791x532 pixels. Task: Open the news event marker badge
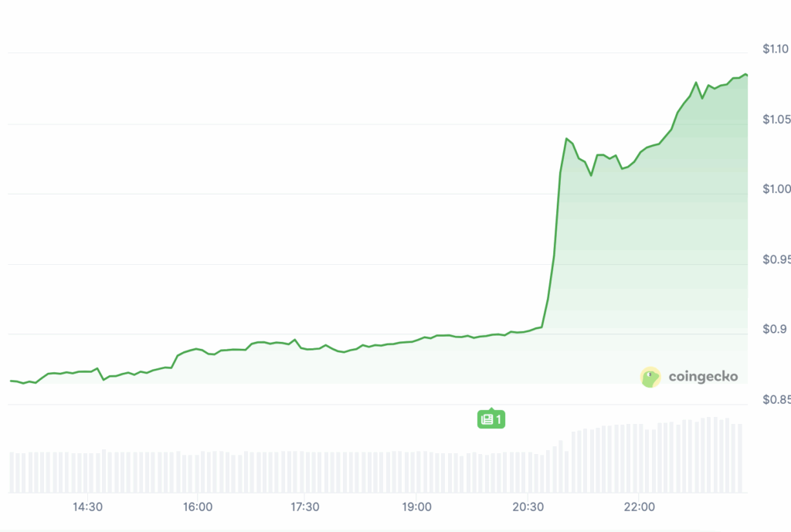pos(491,419)
